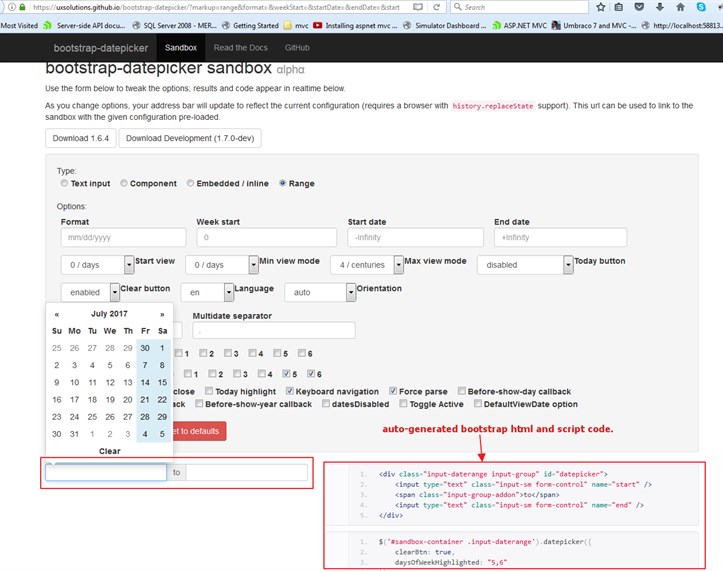Enable the DefaultViewDate option checkbox

tap(478, 404)
